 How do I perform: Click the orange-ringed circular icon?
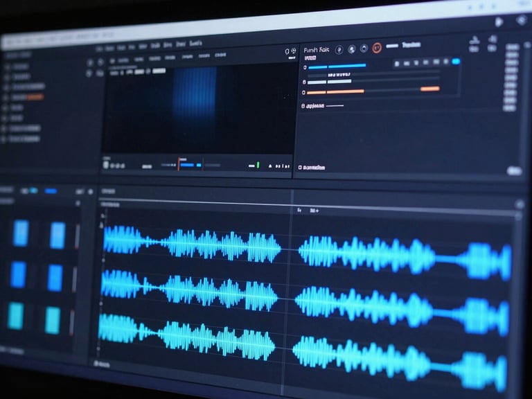[x=377, y=48]
